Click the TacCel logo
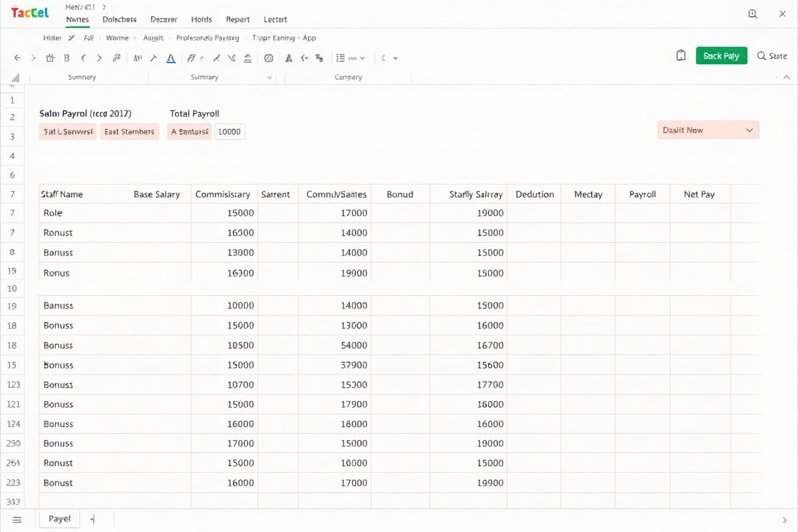 [30, 13]
